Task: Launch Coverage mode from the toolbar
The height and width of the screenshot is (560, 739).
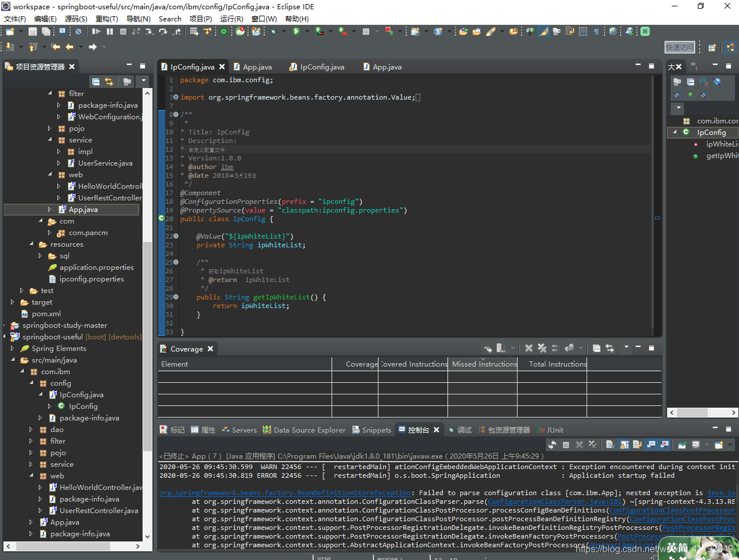Action: [x=319, y=31]
